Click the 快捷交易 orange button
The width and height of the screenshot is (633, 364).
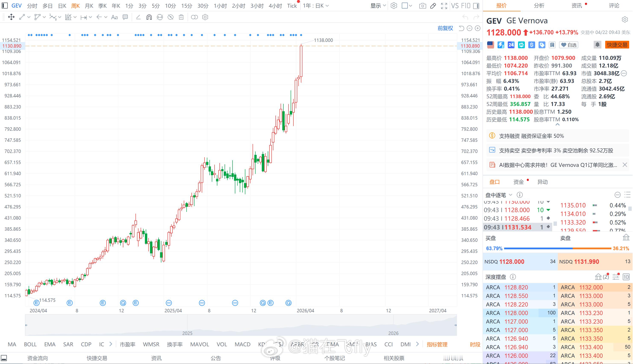[x=617, y=45]
